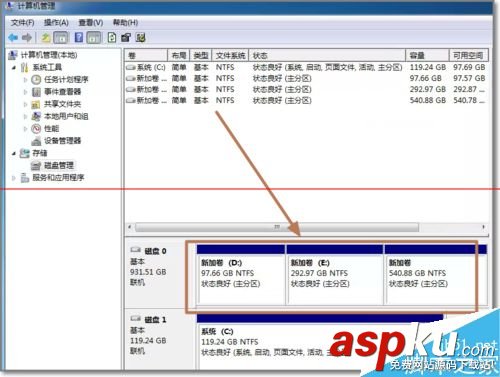Collapse the System Tools (系统工具) node
The height and width of the screenshot is (377, 500).
pyautogui.click(x=14, y=68)
